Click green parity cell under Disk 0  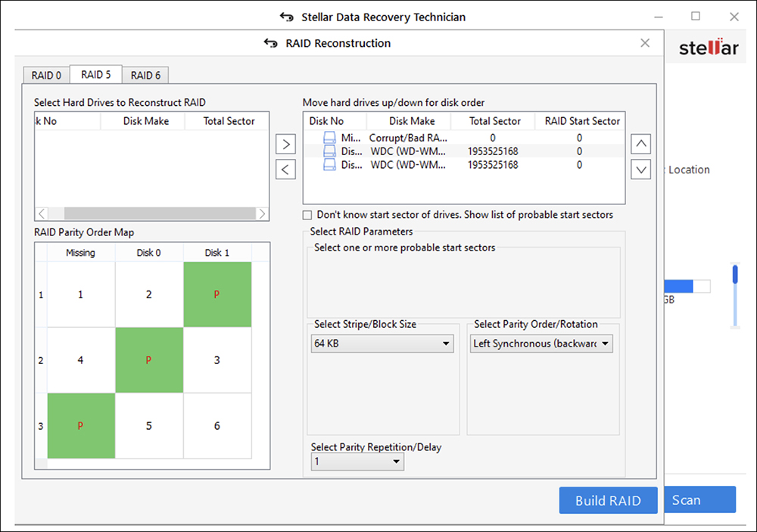pyautogui.click(x=149, y=360)
